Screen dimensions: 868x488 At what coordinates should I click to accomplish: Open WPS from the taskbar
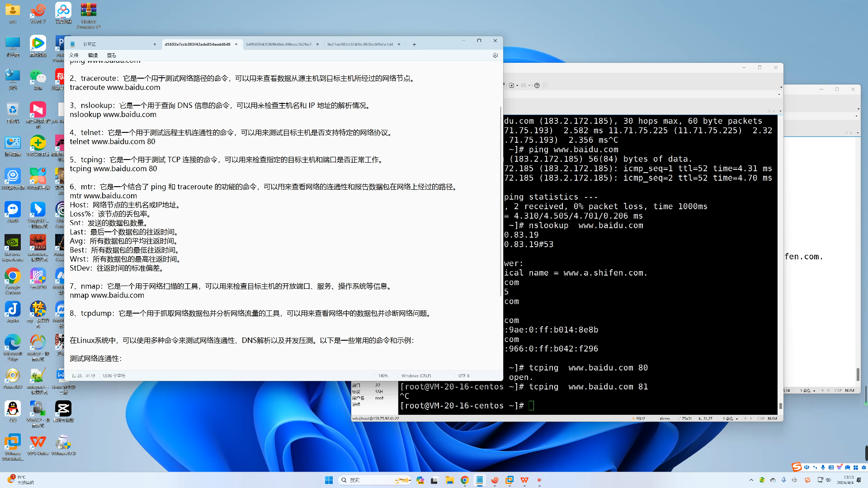[x=524, y=480]
